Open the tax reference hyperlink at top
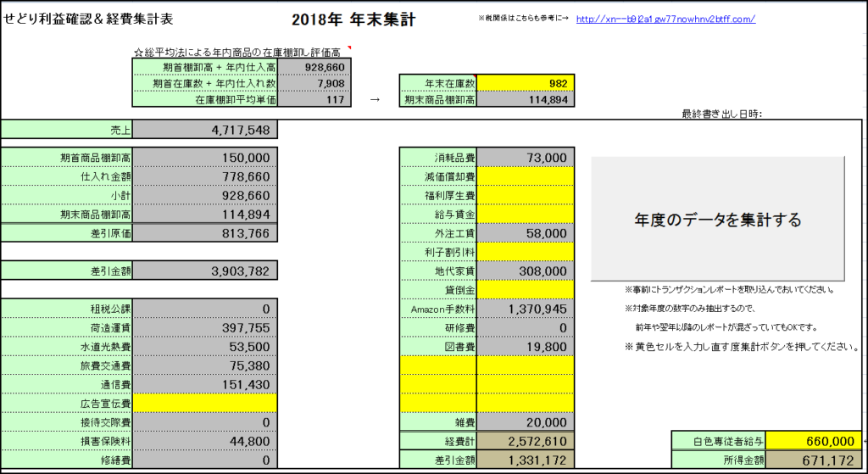Image resolution: width=868 pixels, height=474 pixels. pos(665,19)
